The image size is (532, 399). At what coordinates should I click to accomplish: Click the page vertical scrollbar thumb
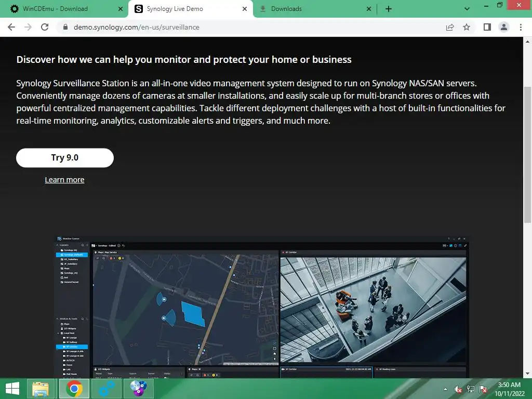coord(527,154)
